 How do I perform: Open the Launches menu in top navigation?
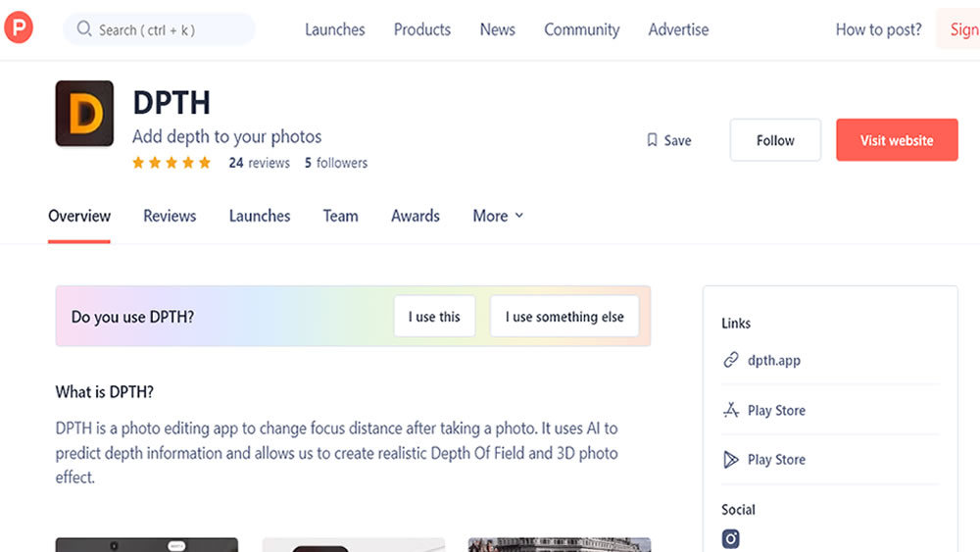(334, 29)
